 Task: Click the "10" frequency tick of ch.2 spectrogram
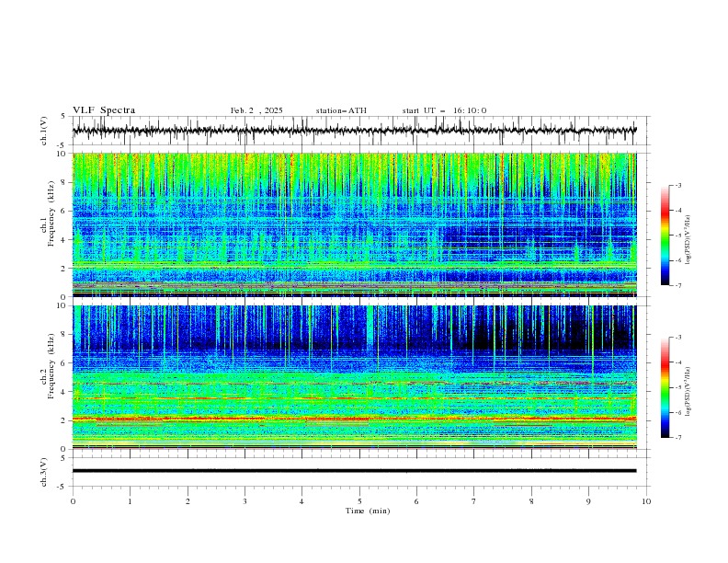(63, 305)
